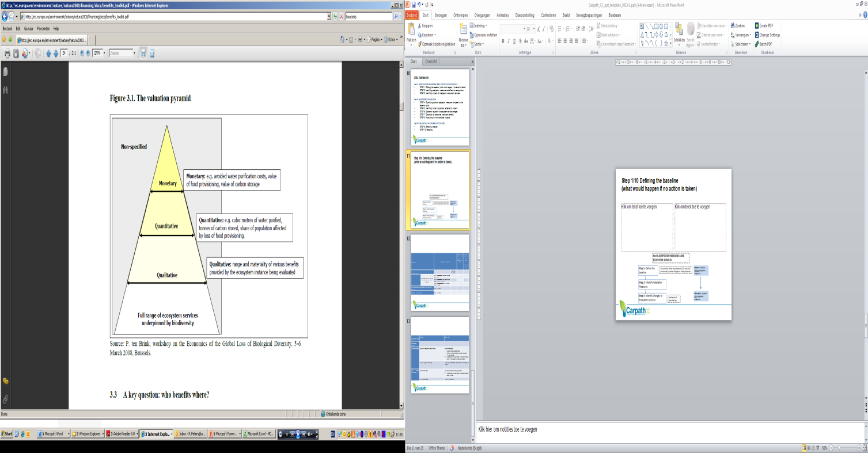
Task: Click Plakken paste button in PowerPoint
Action: coord(411,34)
